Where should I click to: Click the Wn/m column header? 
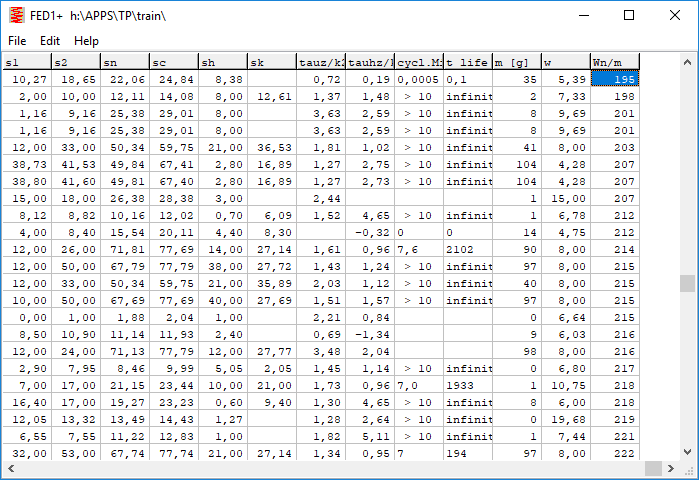[x=614, y=62]
